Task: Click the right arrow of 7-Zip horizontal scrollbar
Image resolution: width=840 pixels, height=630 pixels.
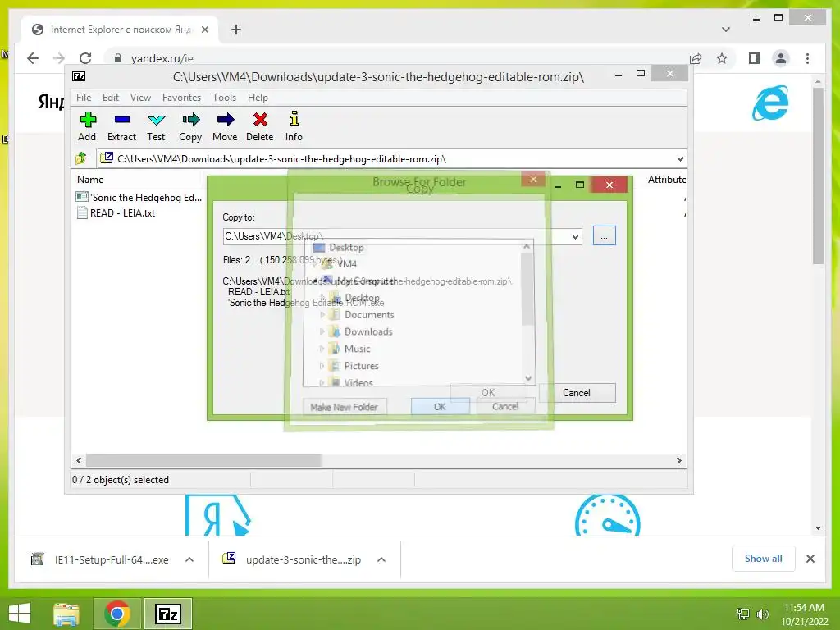Action: point(678,461)
